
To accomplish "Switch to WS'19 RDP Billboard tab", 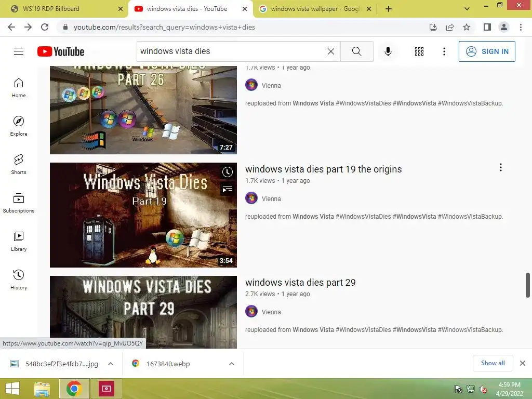I will pos(64,9).
